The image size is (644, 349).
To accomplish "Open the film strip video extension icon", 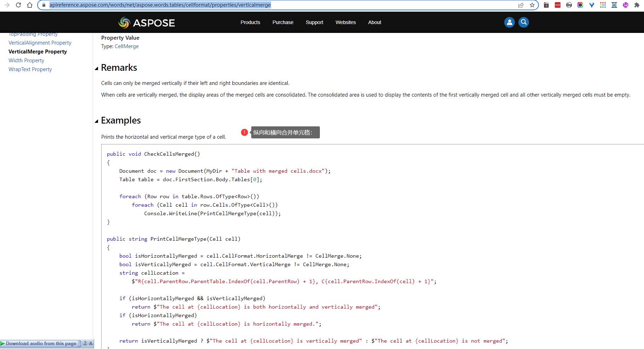I will click(614, 5).
